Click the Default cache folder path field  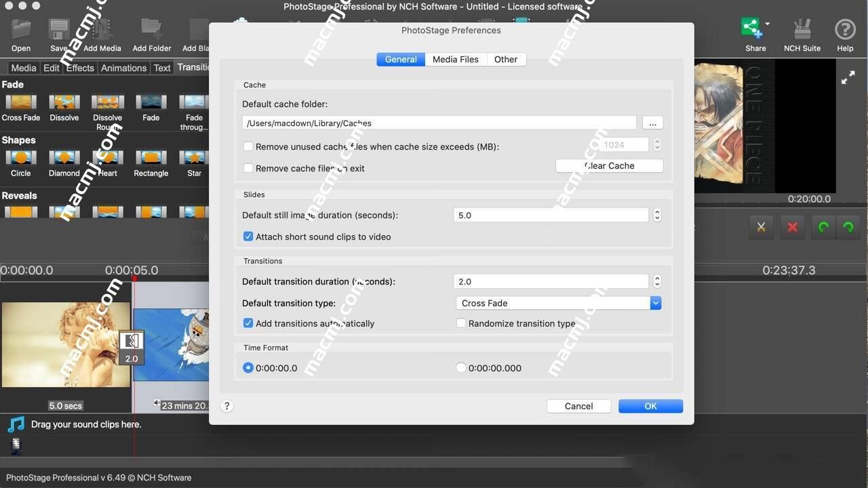(x=439, y=123)
